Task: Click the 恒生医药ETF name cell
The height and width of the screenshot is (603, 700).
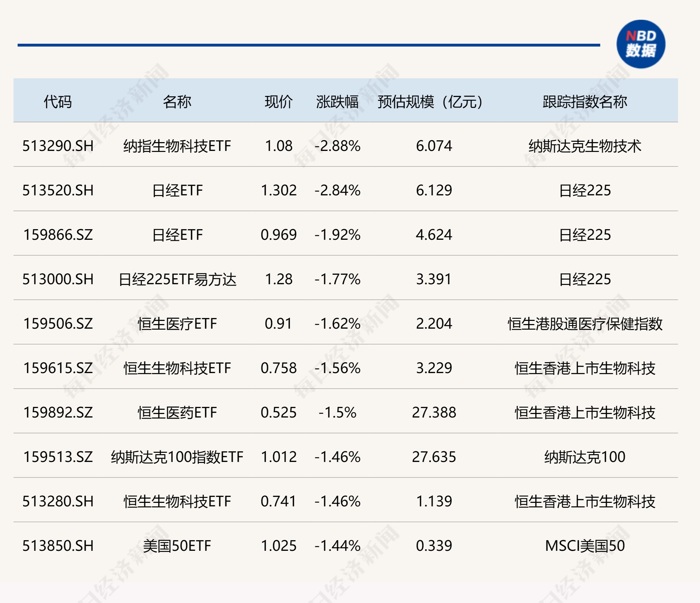Action: click(177, 413)
